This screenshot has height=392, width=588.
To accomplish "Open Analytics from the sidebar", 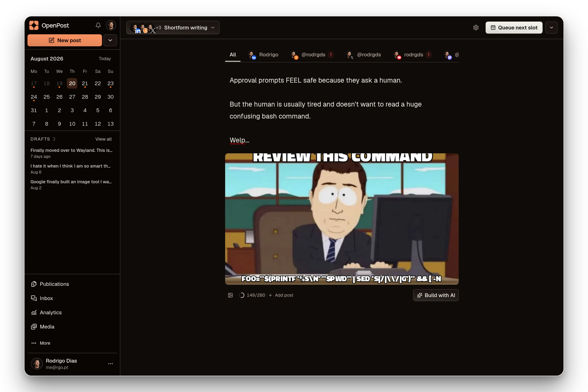I will (x=72, y=313).
